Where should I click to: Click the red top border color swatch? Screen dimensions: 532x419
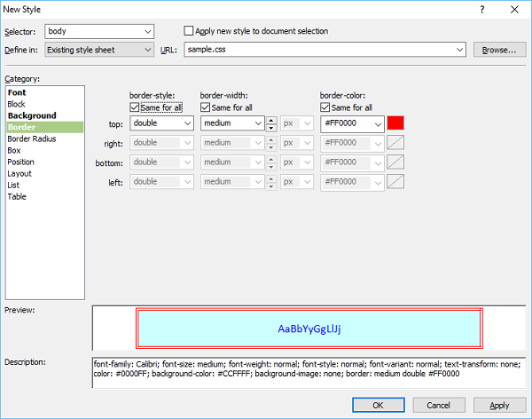point(395,123)
